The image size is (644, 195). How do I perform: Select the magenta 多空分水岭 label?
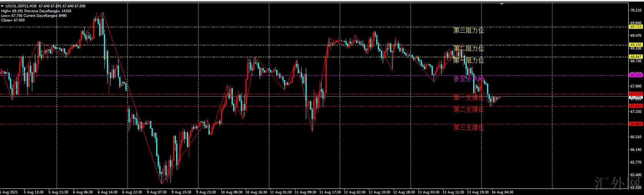[x=468, y=79]
